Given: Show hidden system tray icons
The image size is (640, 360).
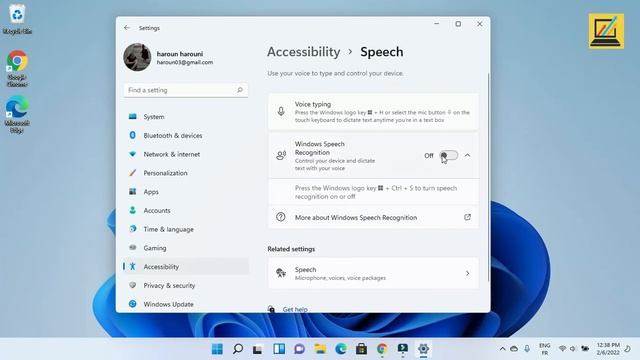Looking at the screenshot, I should [x=502, y=349].
